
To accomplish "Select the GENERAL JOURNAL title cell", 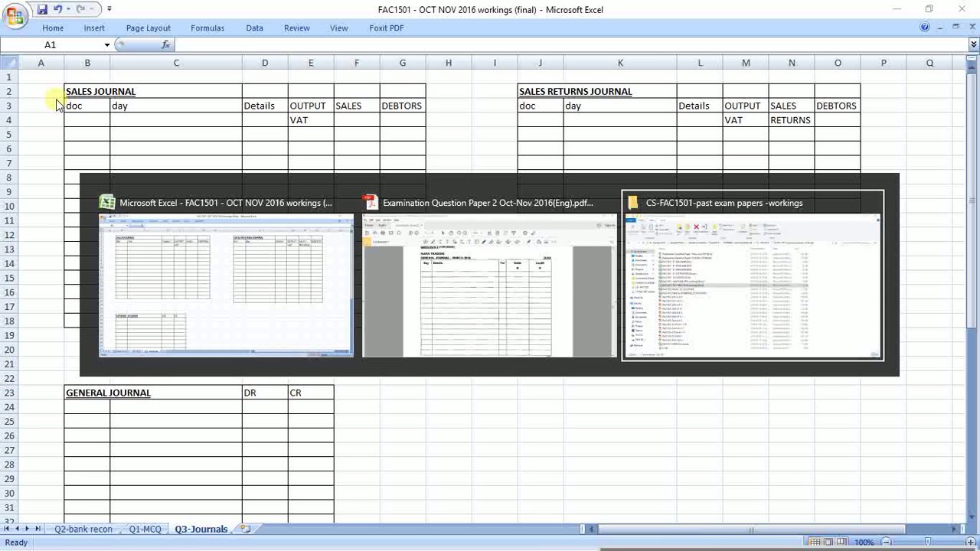I will (108, 393).
